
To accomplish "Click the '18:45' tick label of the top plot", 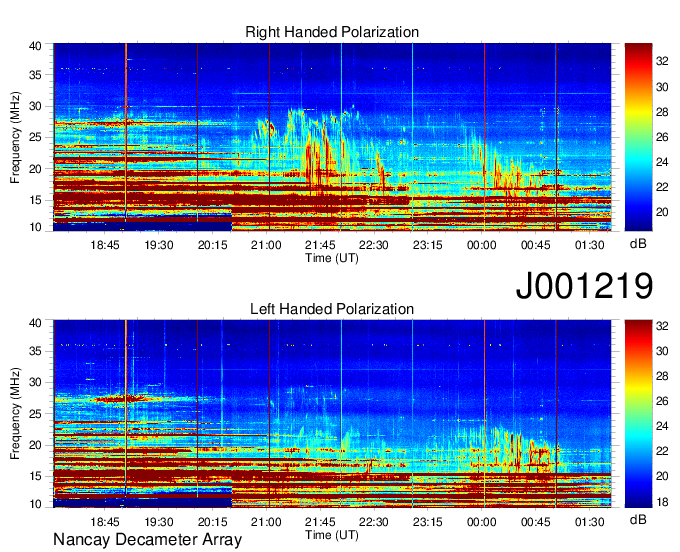I will pos(105,245).
